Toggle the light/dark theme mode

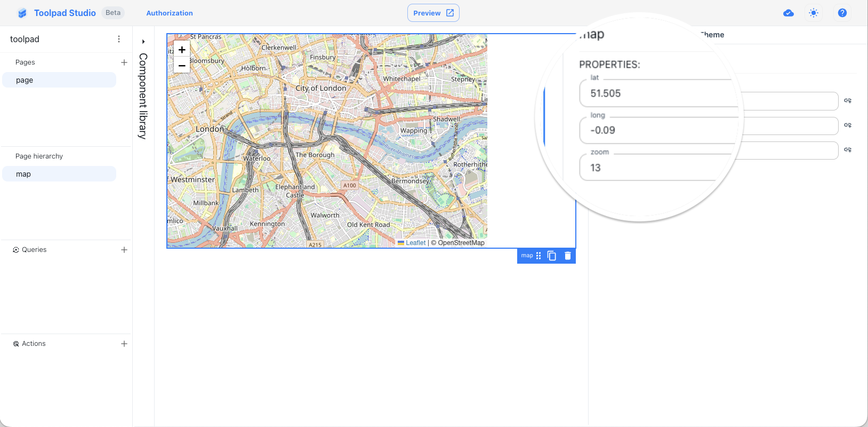814,13
